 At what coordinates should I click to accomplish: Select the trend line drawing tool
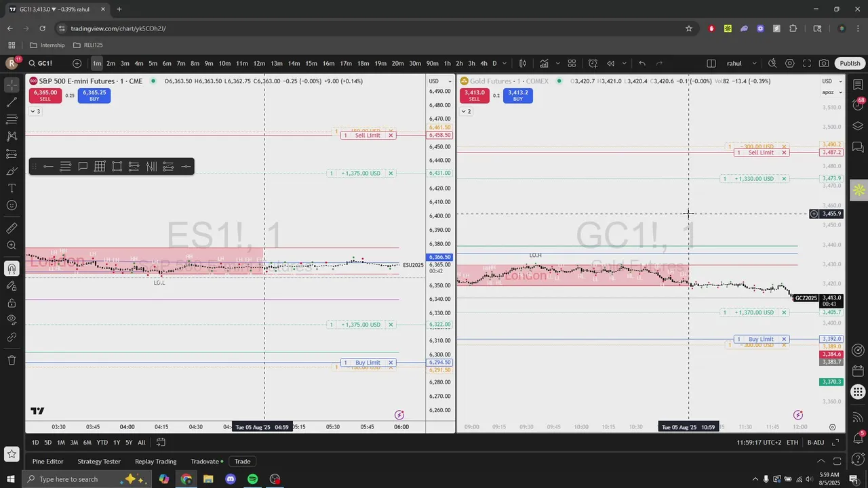pyautogui.click(x=12, y=102)
